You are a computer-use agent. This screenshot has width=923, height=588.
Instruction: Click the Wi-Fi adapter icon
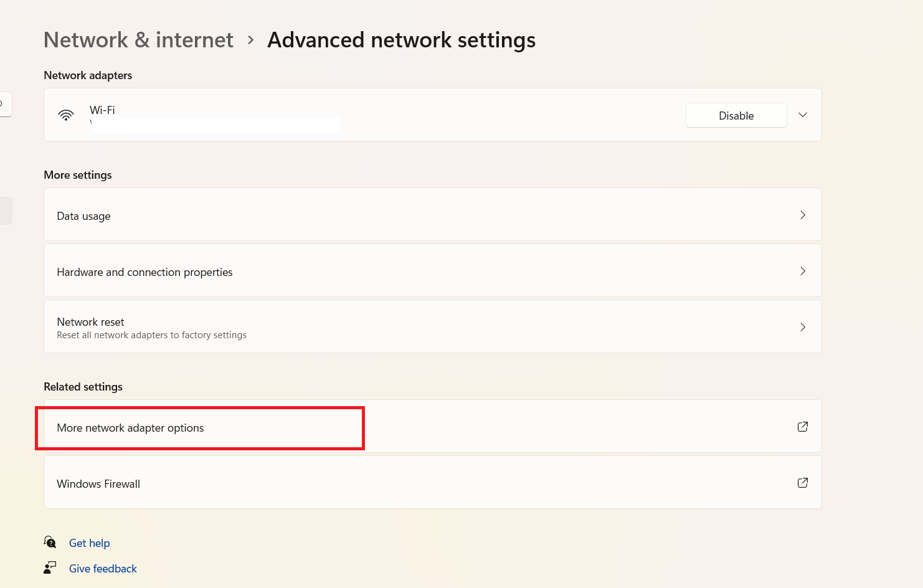66,115
